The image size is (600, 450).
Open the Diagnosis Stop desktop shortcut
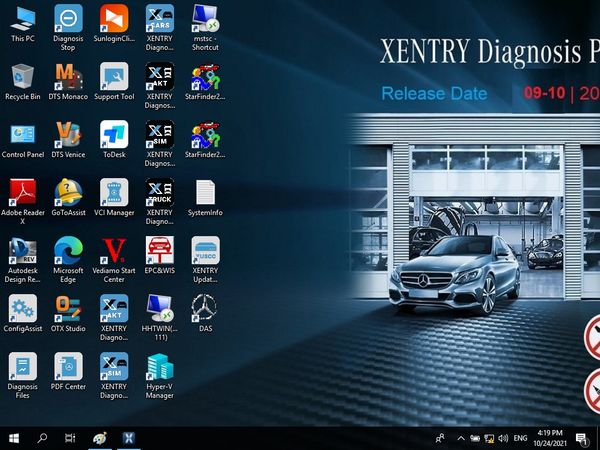[x=68, y=19]
